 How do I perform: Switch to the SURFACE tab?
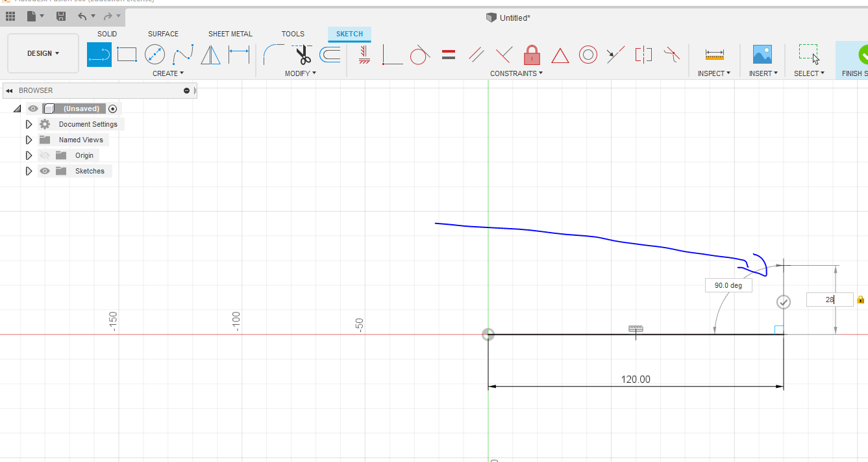pos(163,34)
